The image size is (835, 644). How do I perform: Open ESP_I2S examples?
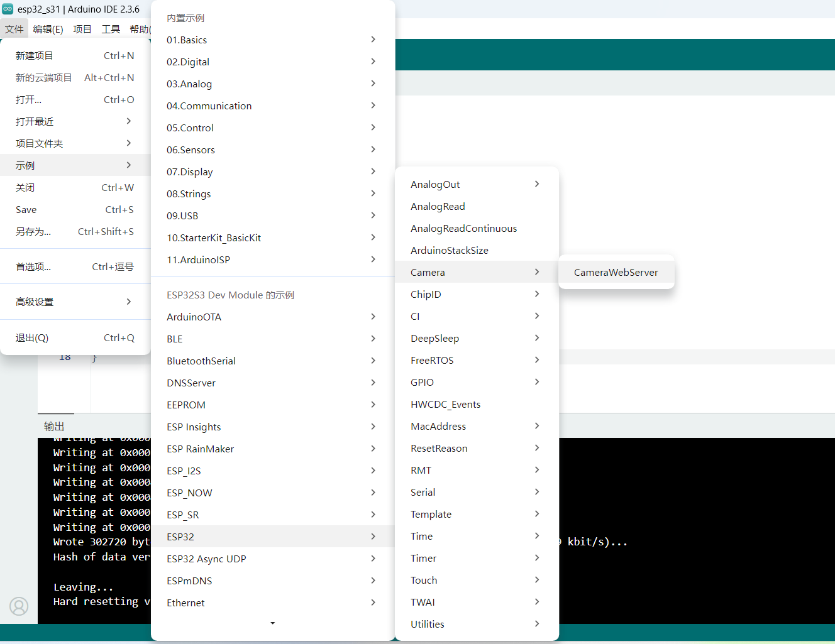pyautogui.click(x=273, y=471)
